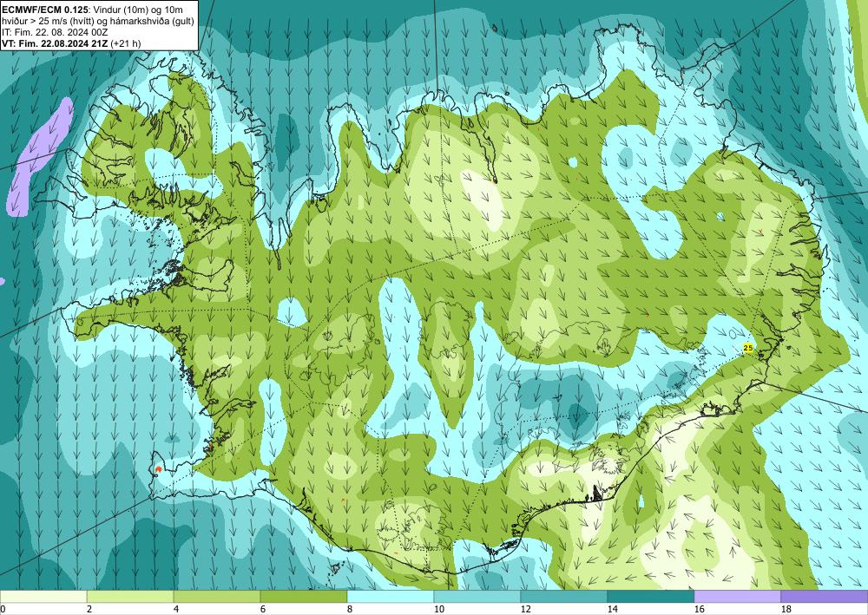Viewport: 868px width, 615px height.
Task: Click the yellow 25 max gust marker
Action: point(748,348)
